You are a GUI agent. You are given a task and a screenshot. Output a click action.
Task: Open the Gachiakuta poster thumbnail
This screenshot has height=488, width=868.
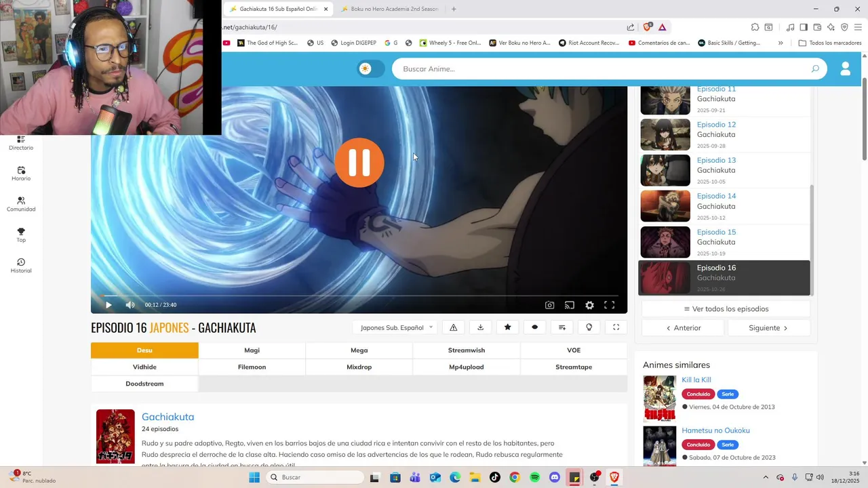(115, 436)
